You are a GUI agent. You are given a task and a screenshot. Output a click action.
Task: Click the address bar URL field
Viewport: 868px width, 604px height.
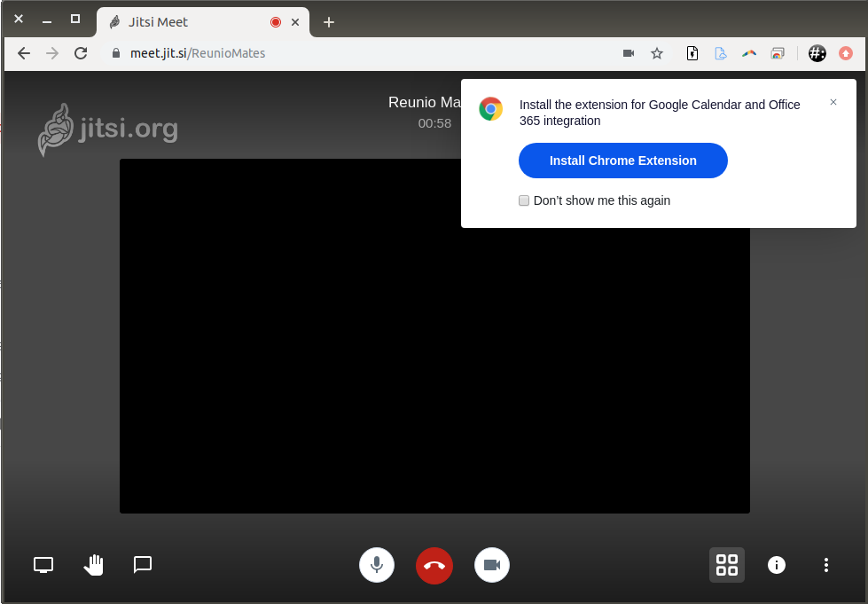(x=355, y=53)
